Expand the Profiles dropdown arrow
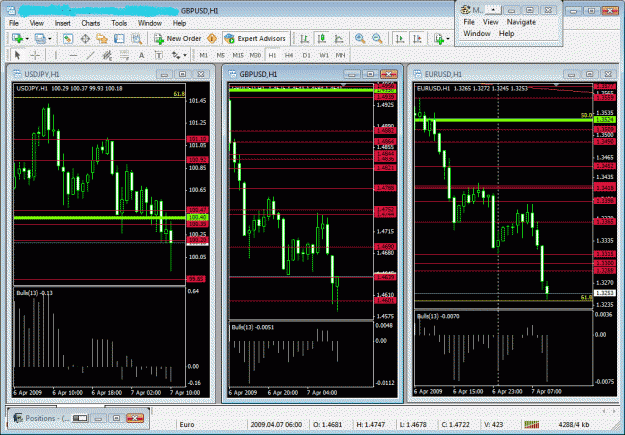The height and width of the screenshot is (435, 625). coord(50,39)
